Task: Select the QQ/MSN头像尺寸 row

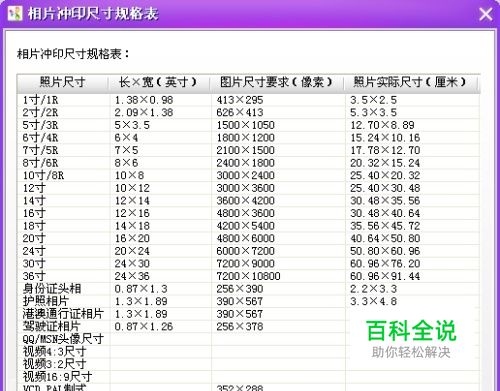Action: (248, 339)
